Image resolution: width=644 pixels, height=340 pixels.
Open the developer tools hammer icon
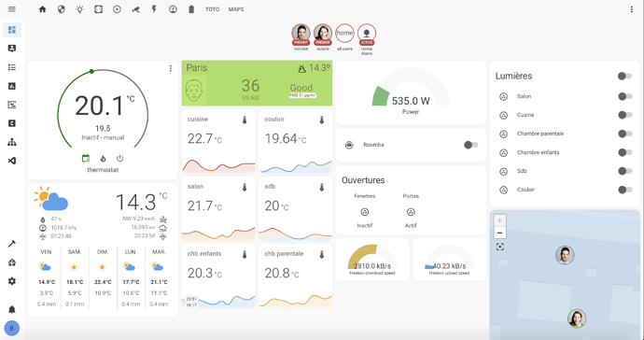click(x=12, y=244)
